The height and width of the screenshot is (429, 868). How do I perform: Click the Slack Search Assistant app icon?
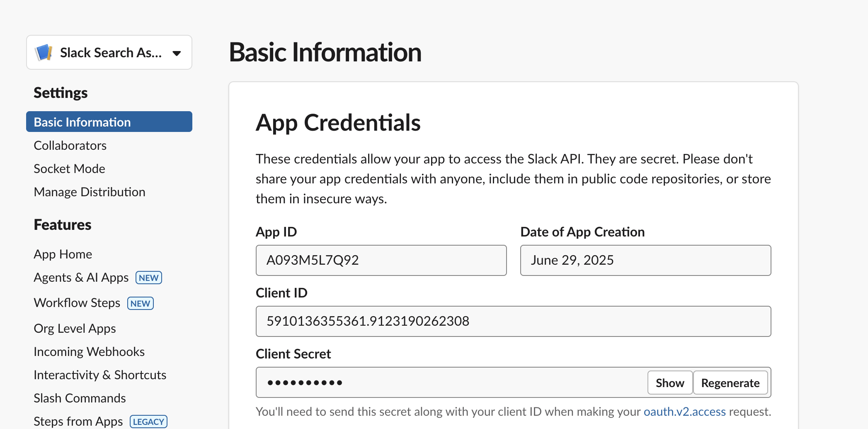(44, 52)
